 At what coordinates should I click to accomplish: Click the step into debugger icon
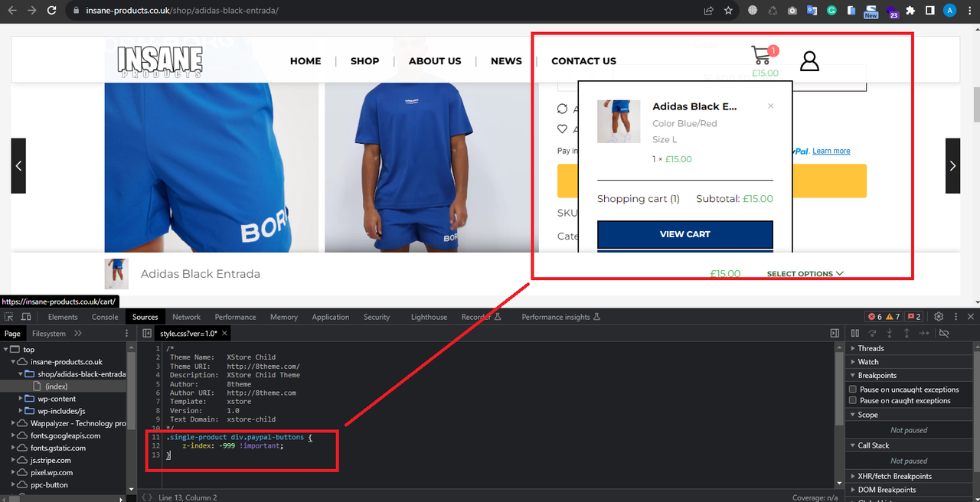tap(890, 333)
